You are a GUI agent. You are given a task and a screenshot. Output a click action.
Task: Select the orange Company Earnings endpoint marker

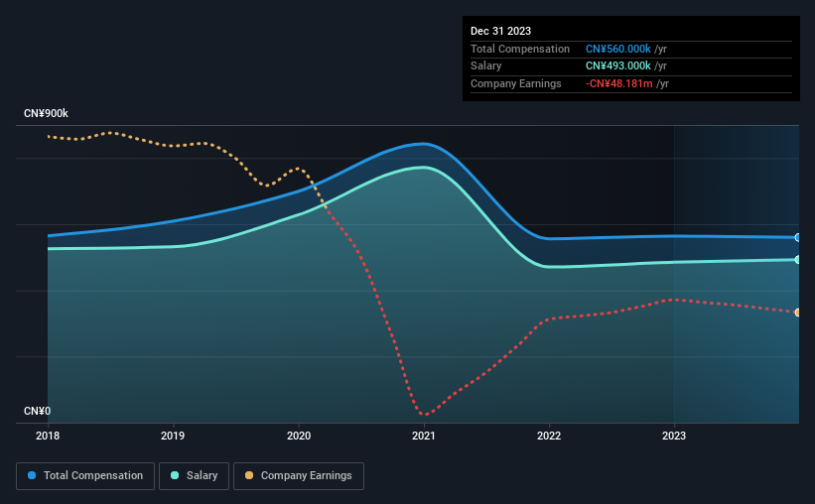[797, 313]
